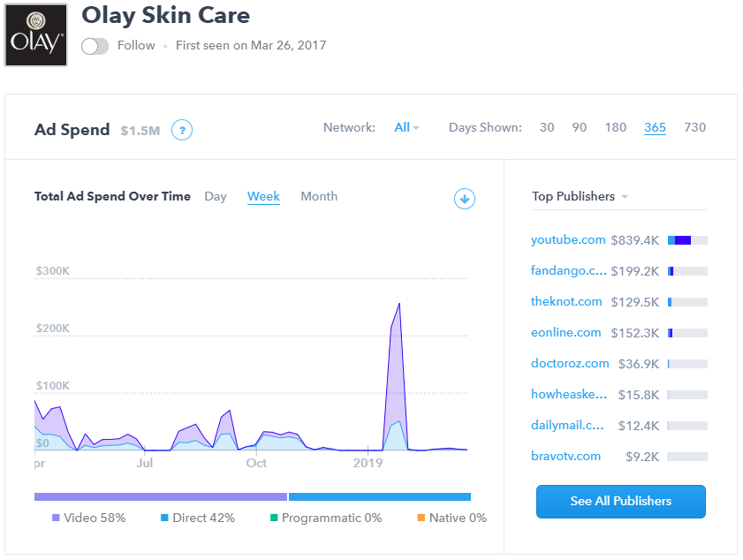Viewport: 743px width, 560px height.
Task: Click the youtube.com spend bar
Action: (x=687, y=240)
